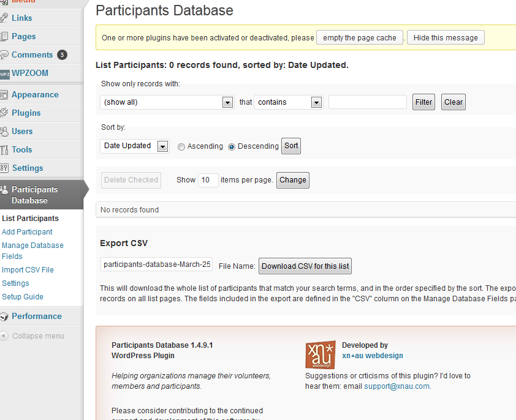Click the Filter button
516x420 pixels.
pyautogui.click(x=423, y=102)
